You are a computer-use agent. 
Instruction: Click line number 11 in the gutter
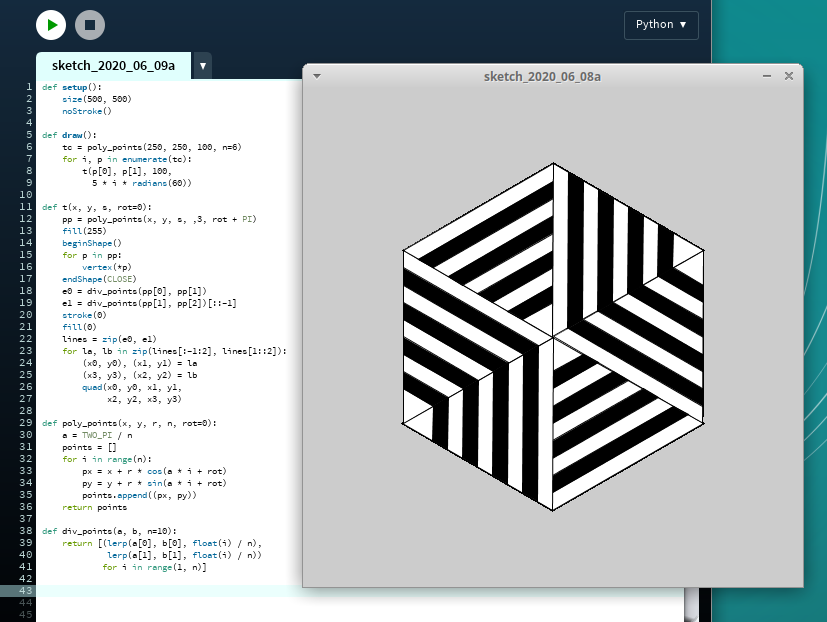pyautogui.click(x=28, y=207)
